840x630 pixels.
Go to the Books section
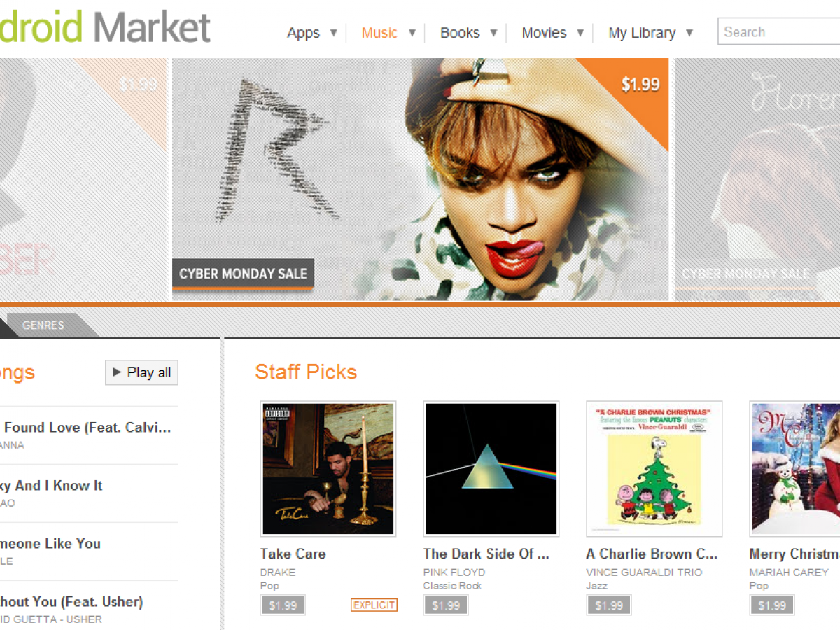coord(460,33)
